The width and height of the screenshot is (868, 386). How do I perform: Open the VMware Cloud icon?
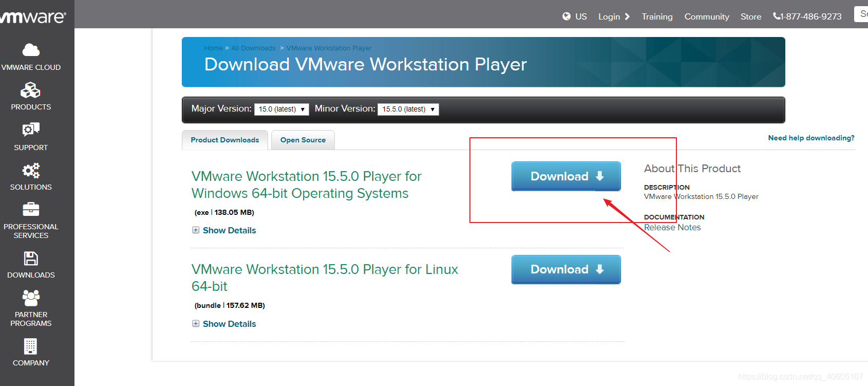31,50
